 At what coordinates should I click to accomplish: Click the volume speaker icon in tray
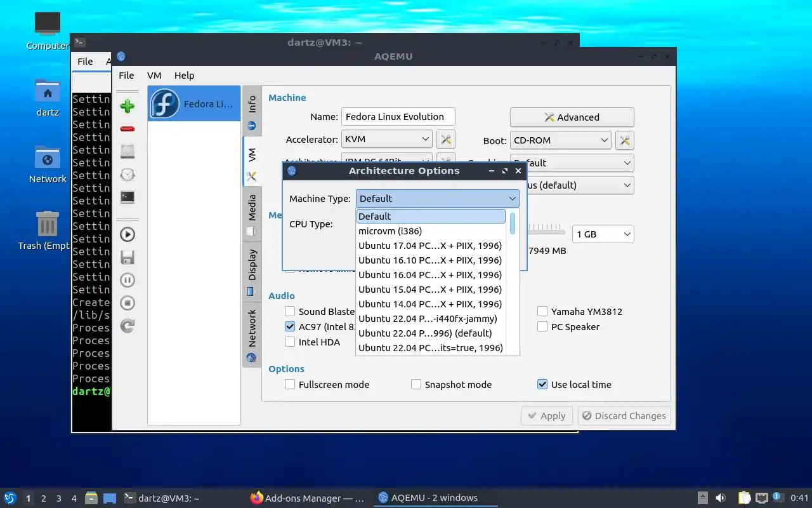click(x=721, y=498)
